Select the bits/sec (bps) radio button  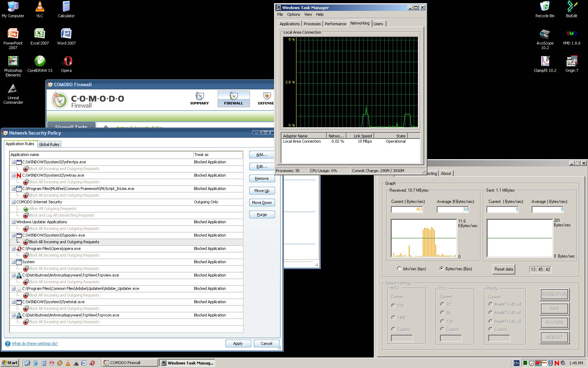399,269
